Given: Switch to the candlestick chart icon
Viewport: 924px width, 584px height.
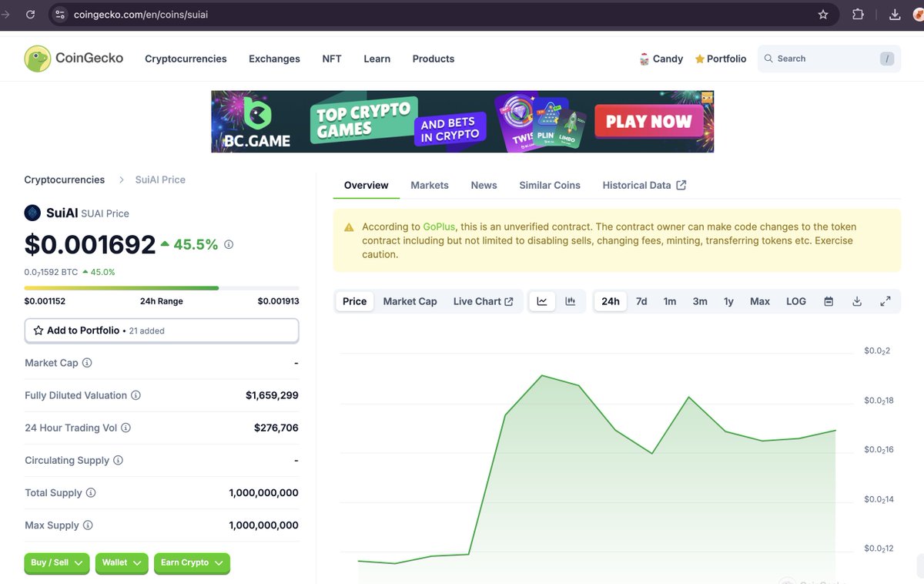Looking at the screenshot, I should [571, 301].
